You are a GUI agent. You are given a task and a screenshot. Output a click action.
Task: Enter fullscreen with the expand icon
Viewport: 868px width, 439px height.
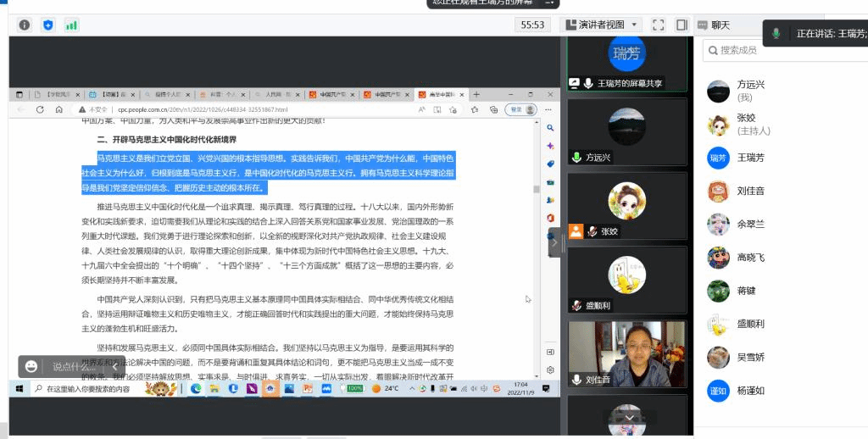coord(659,25)
